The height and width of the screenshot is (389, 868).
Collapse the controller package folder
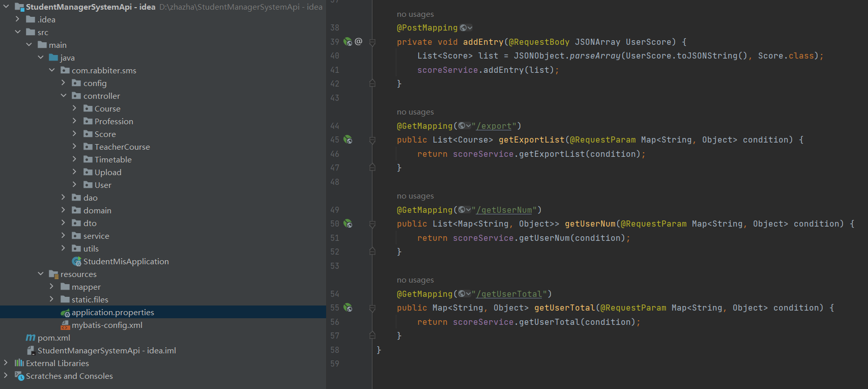(x=64, y=96)
